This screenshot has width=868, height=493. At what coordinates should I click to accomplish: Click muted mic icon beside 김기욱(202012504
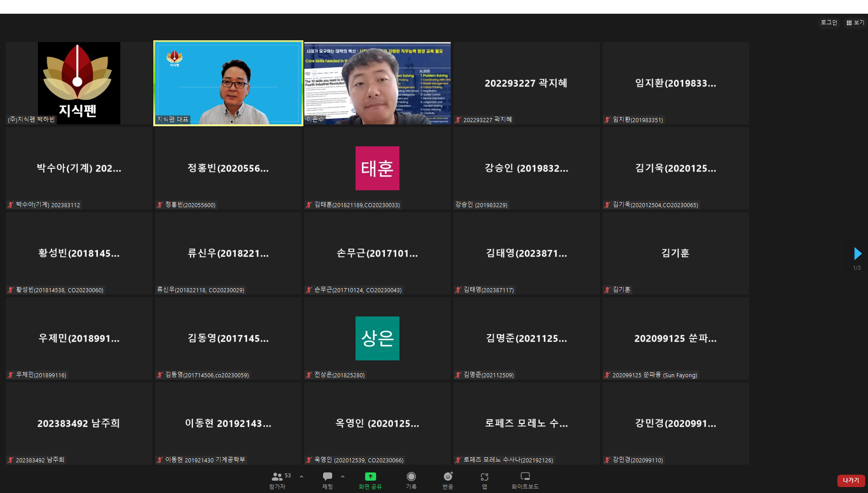[607, 205]
